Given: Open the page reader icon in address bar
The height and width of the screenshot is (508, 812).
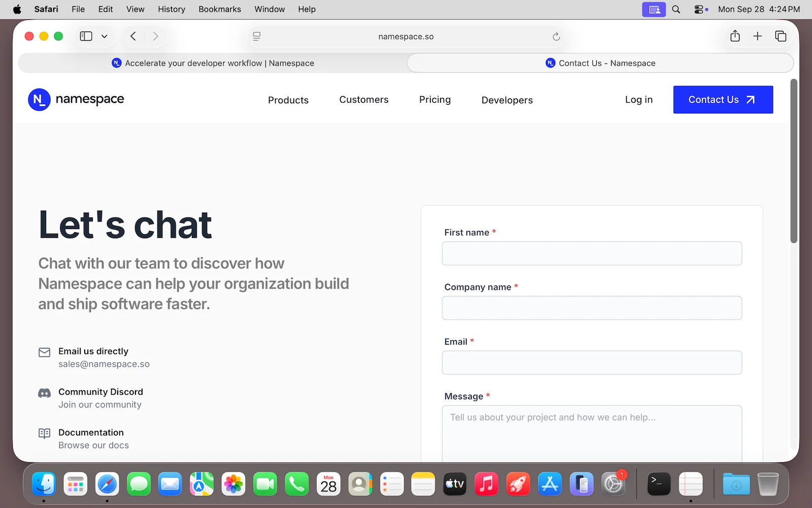Looking at the screenshot, I should pyautogui.click(x=257, y=36).
